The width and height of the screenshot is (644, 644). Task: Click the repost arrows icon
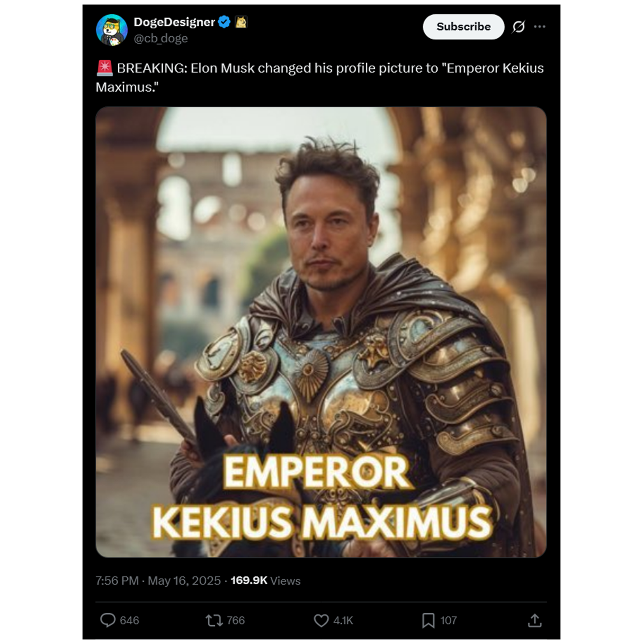tap(214, 620)
